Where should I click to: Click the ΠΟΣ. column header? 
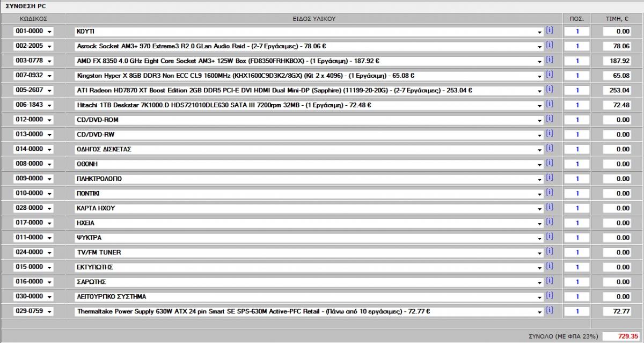[577, 18]
